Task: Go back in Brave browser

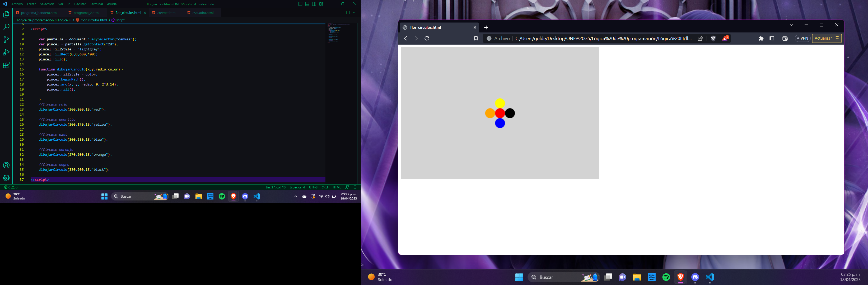Action: click(406, 38)
